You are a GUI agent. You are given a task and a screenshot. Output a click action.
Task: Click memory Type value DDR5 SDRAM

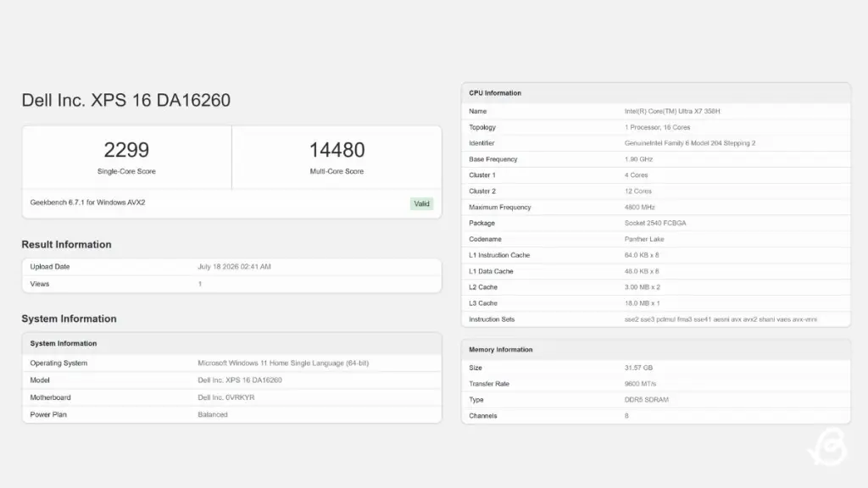(646, 400)
